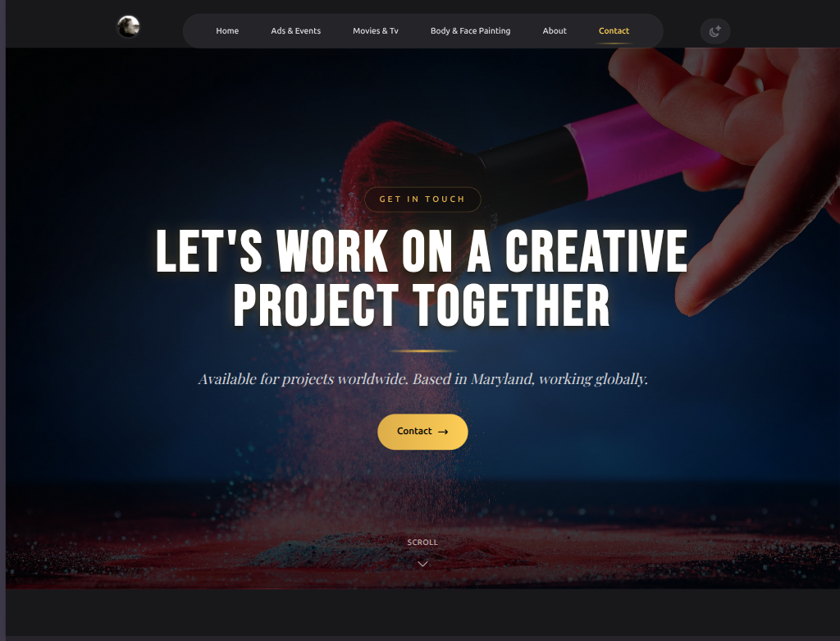Open the About page
This screenshot has height=641, width=840.
pos(555,31)
